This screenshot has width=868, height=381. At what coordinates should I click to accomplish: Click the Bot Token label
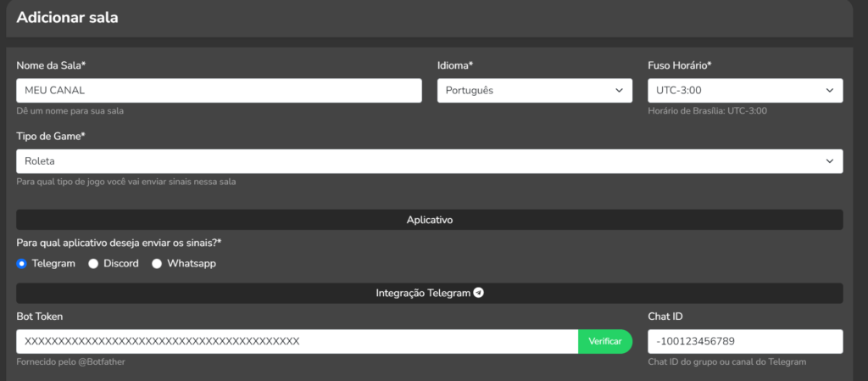tap(39, 317)
